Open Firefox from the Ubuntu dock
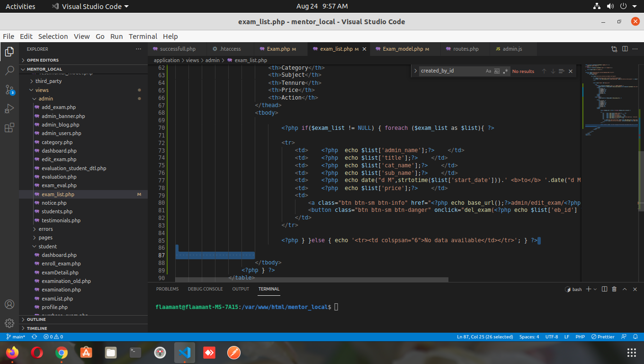Screen dimensions: 644x364 [x=12, y=353]
